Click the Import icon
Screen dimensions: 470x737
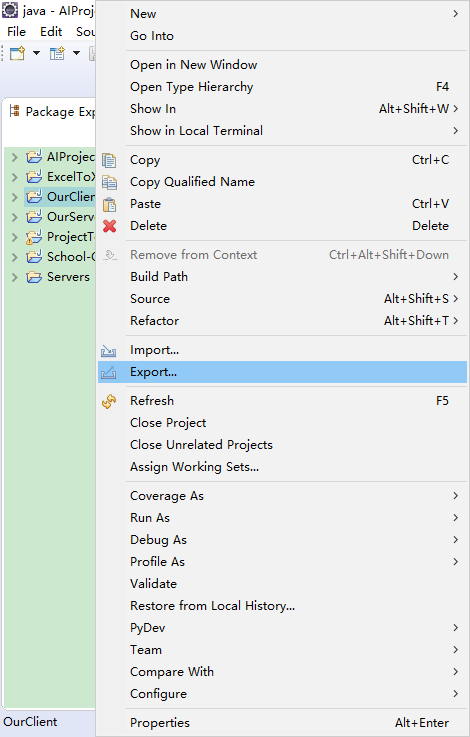tap(109, 351)
